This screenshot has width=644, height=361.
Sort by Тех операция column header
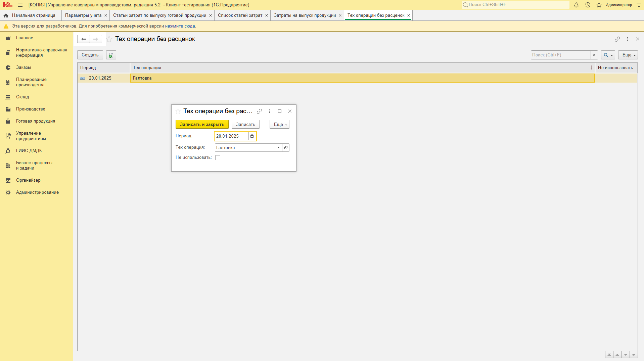click(362, 68)
